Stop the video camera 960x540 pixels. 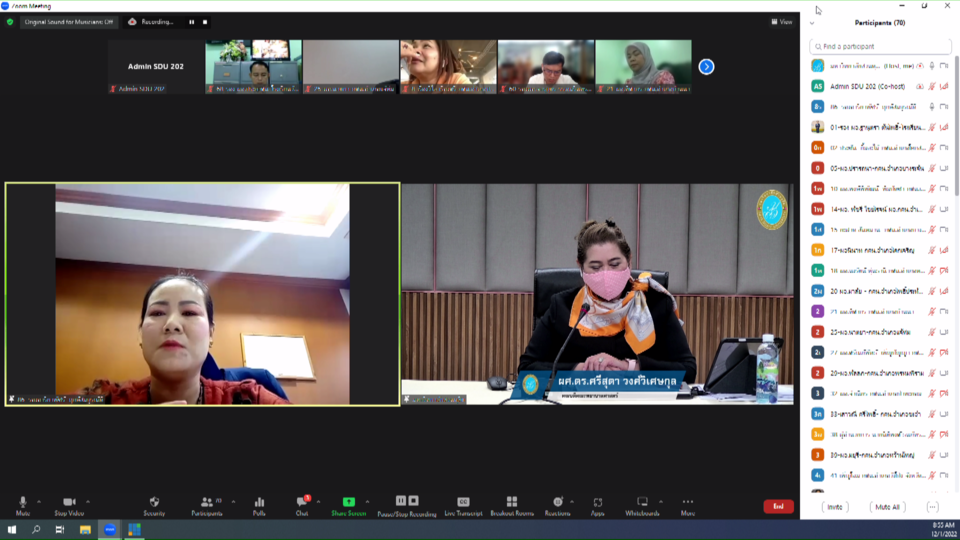pos(69,506)
